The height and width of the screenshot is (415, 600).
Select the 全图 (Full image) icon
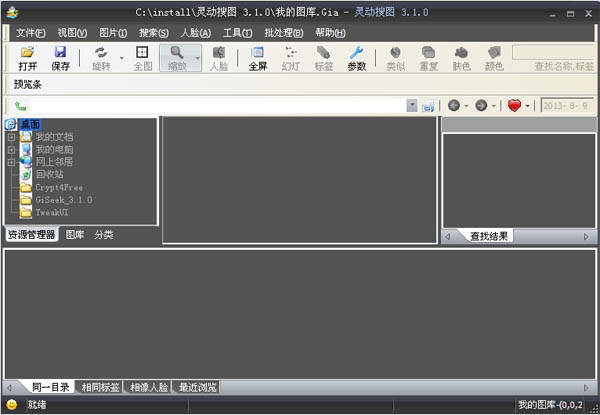(x=142, y=58)
